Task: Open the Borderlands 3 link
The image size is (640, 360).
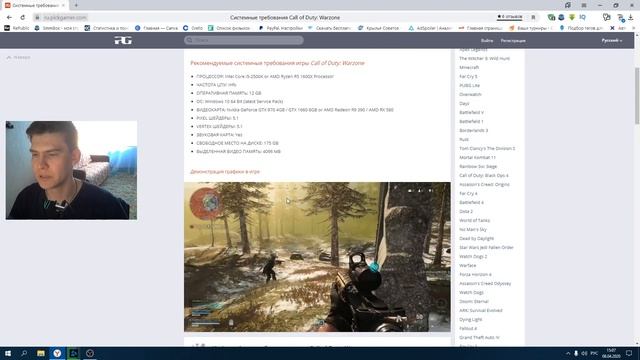Action: click(x=473, y=130)
